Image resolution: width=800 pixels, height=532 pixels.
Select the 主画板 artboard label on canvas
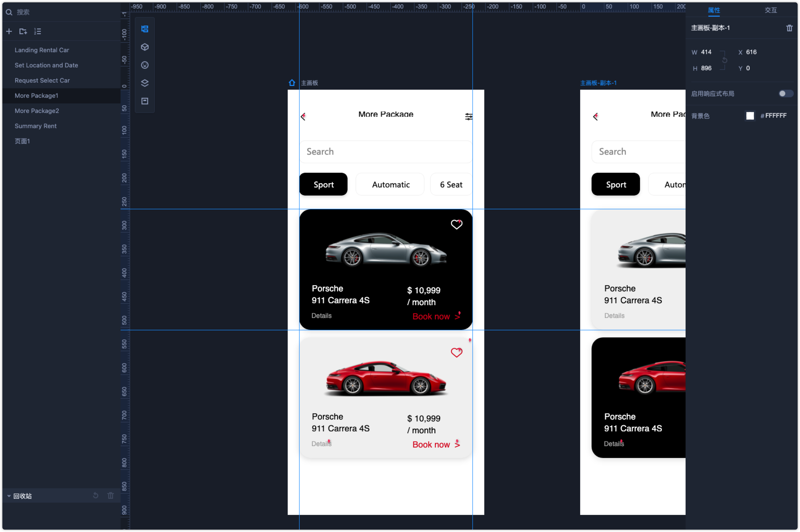(309, 83)
